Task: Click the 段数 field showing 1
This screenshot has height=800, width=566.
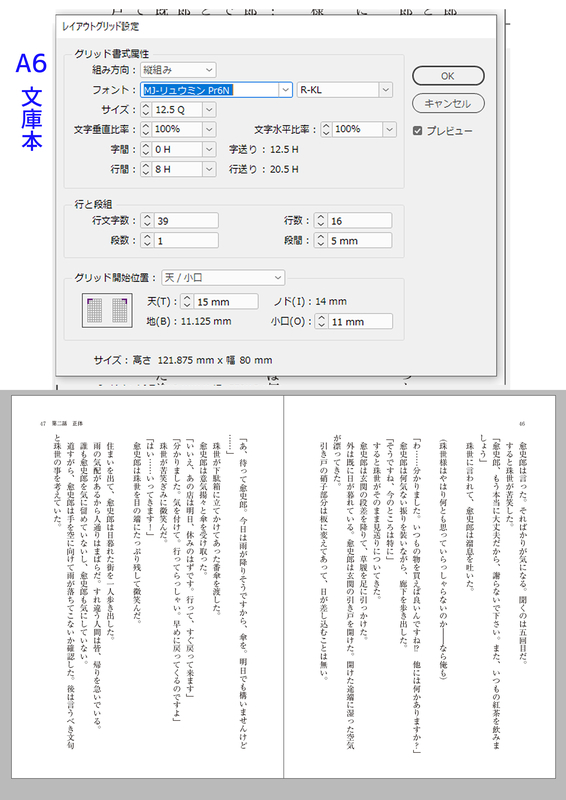Action: pos(185,240)
